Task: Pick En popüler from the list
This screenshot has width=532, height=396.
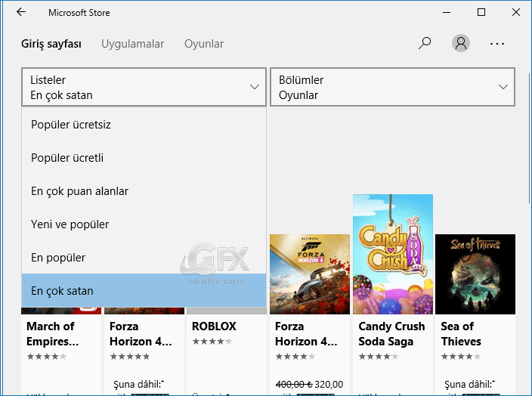Action: [144, 258]
